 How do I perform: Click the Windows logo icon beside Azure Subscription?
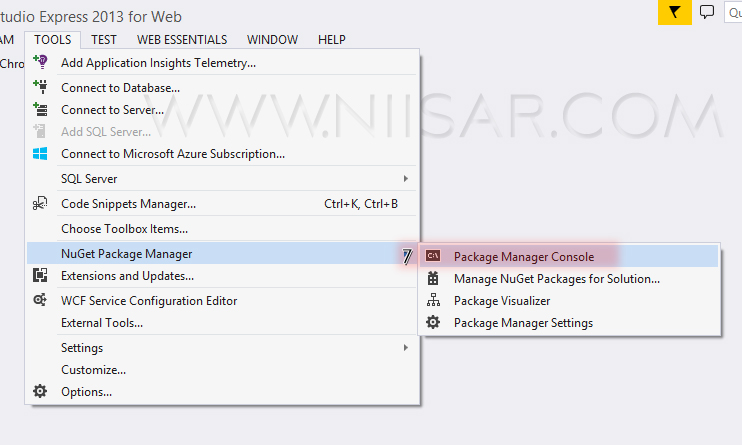pyautogui.click(x=40, y=153)
